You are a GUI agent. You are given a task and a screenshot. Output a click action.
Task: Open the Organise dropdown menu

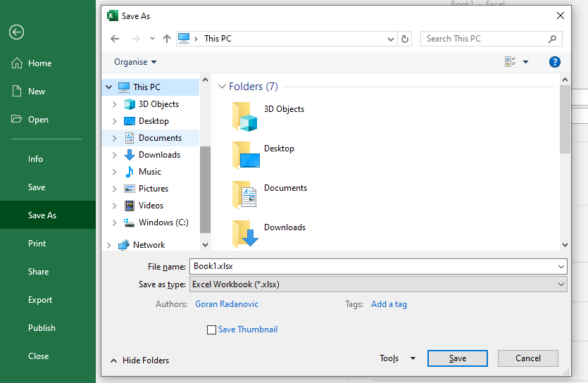tap(135, 62)
